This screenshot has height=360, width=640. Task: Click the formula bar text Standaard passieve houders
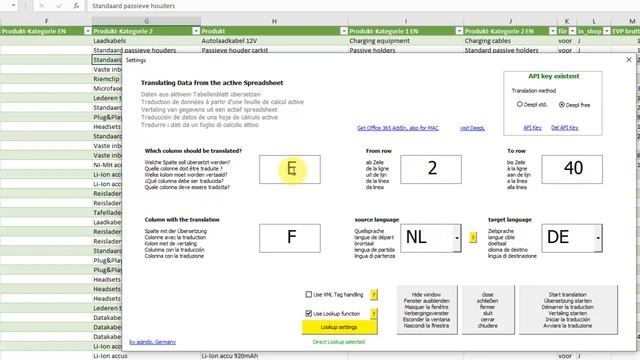[x=133, y=6]
